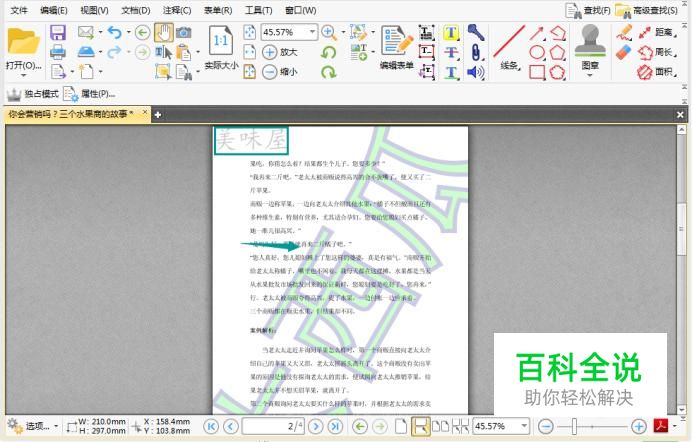Screen dimensions: 692x442
Task: Click the Rotate counterclockwise green arrow
Action: (x=328, y=52)
